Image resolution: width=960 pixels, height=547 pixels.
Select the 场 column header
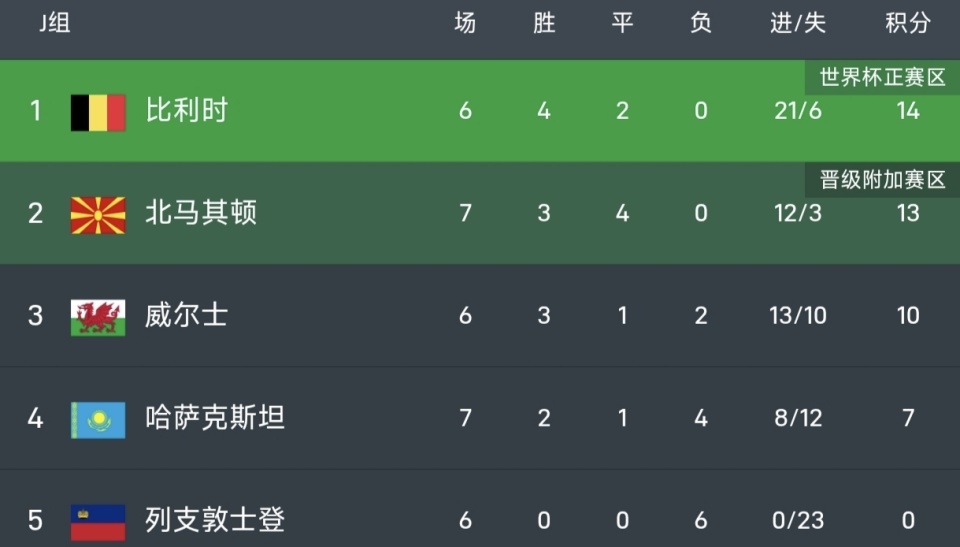(465, 24)
